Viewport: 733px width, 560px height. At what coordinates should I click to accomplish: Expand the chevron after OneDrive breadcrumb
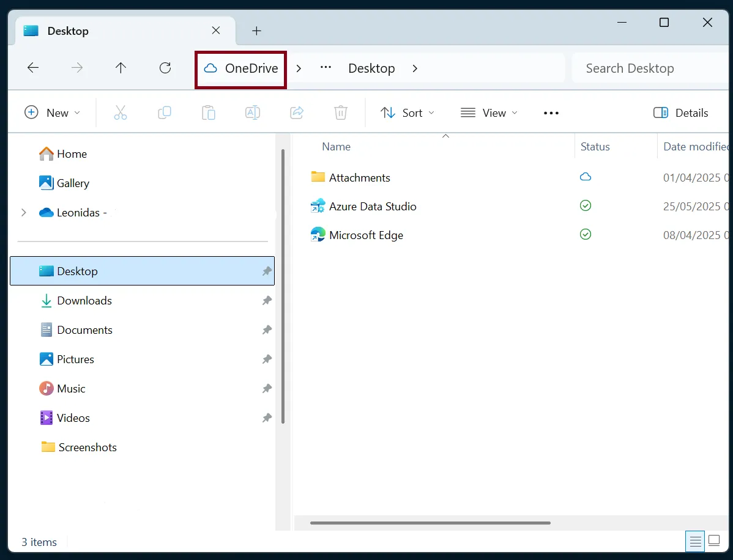click(299, 68)
